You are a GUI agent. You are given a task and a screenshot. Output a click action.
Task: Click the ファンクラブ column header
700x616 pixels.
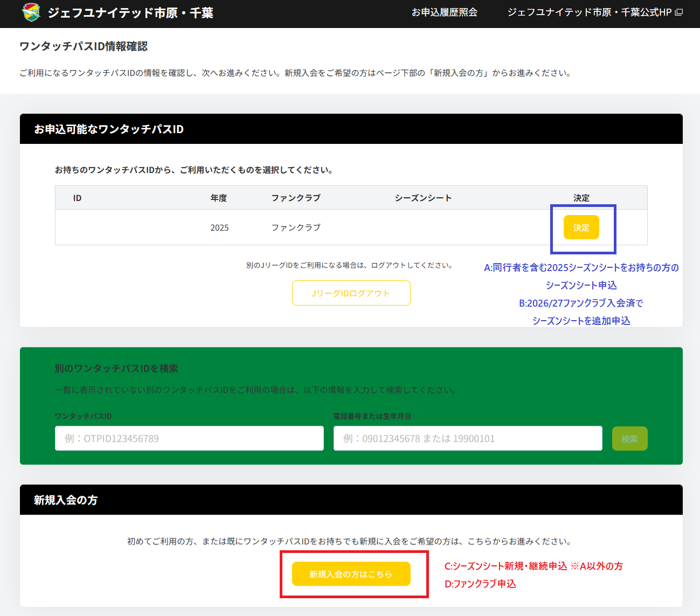coord(296,198)
